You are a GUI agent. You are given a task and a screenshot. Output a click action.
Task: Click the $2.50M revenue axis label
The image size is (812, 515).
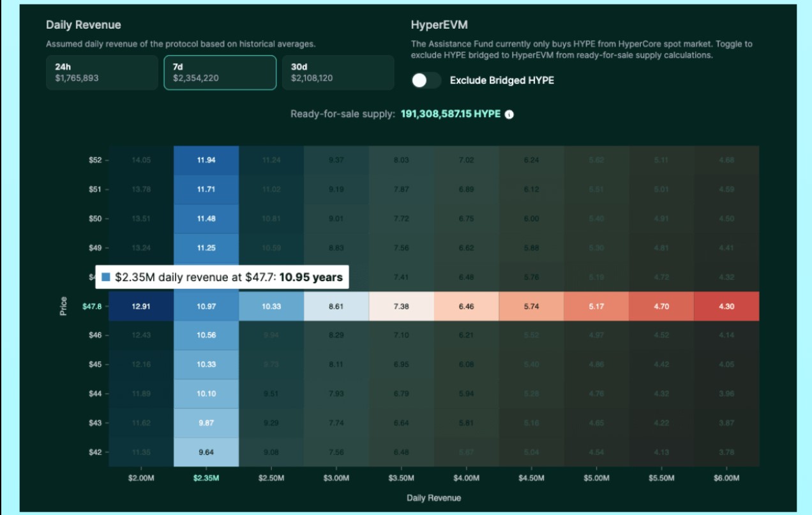point(271,478)
